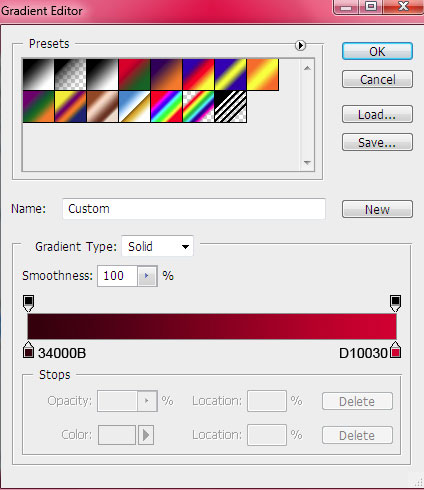The width and height of the screenshot is (424, 490).
Task: Click the Save... button
Action: click(x=377, y=142)
